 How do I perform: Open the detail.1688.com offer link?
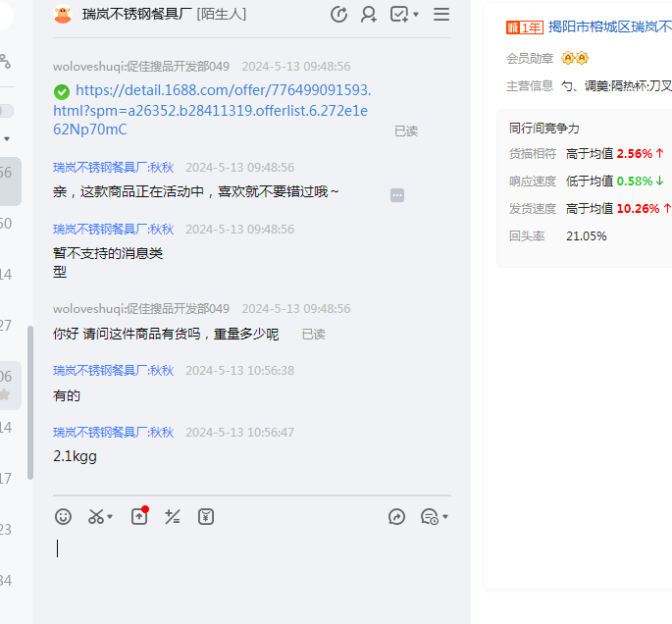point(212,109)
